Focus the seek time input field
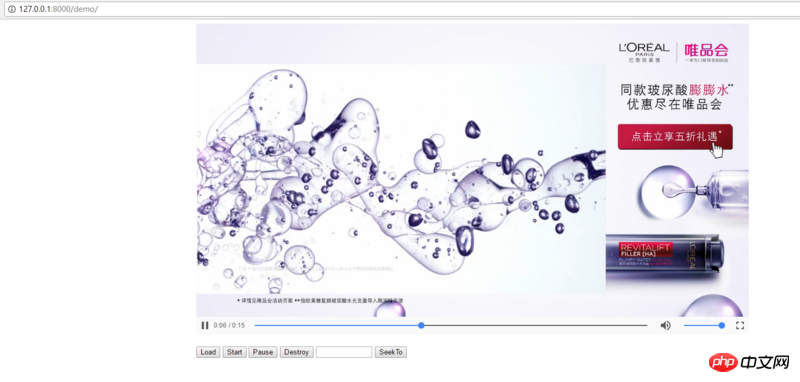 [x=344, y=352]
